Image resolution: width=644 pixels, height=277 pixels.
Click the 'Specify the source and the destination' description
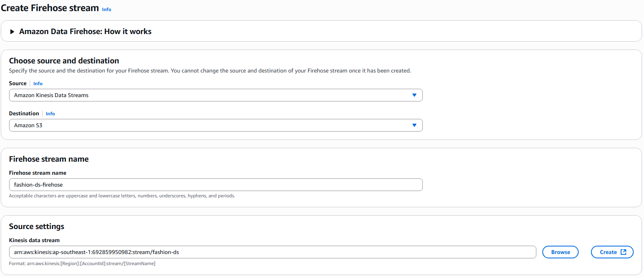tap(210, 71)
